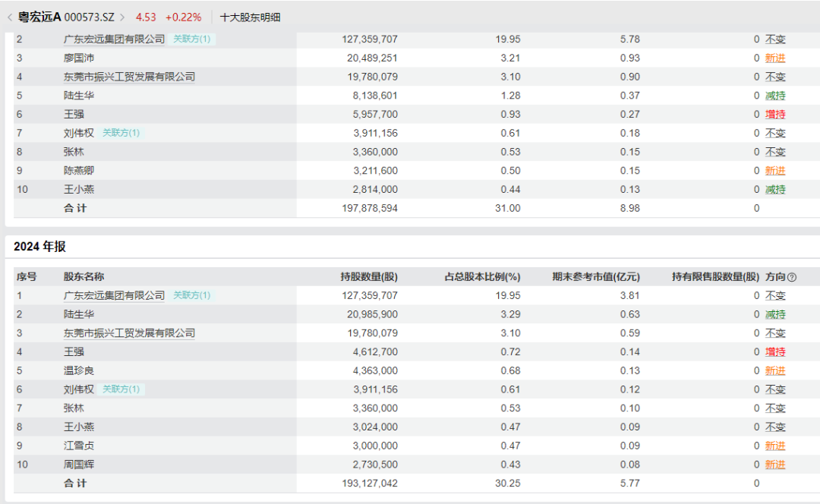Click total share count 193,127,042
This screenshot has width=820, height=504.
click(370, 483)
